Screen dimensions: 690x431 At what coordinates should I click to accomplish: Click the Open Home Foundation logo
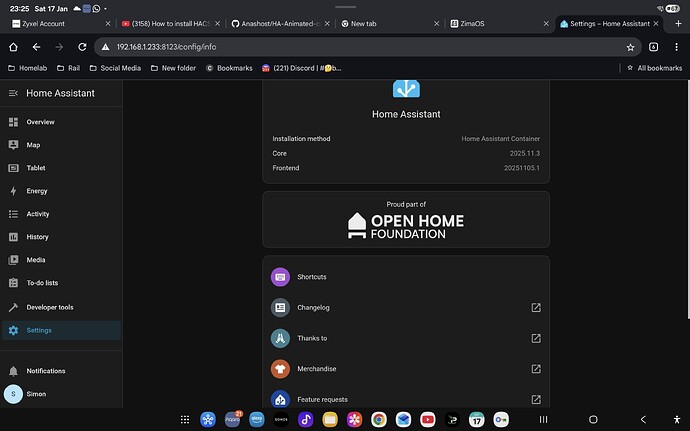tap(406, 226)
